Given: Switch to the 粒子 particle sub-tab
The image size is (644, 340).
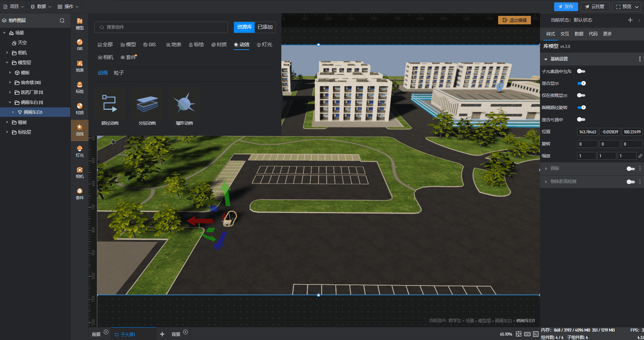Looking at the screenshot, I should pyautogui.click(x=119, y=73).
